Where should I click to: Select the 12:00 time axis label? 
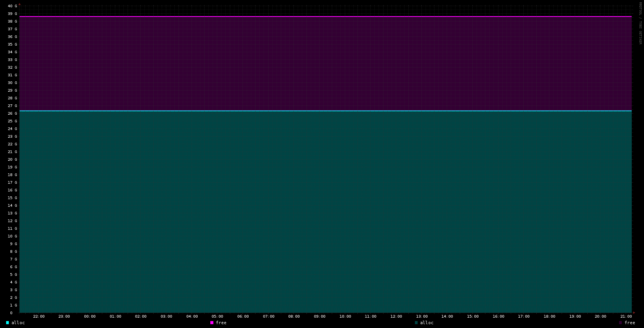(x=396, y=316)
